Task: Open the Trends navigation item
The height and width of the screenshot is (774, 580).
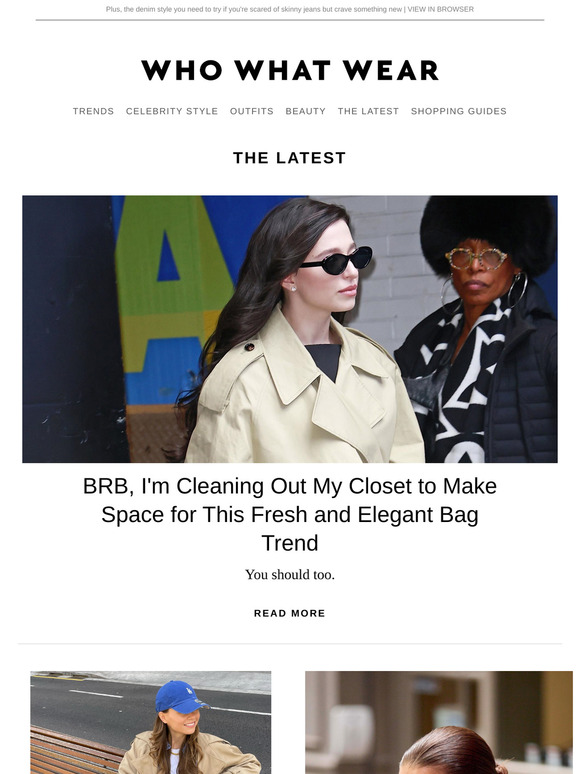Action: [x=93, y=111]
